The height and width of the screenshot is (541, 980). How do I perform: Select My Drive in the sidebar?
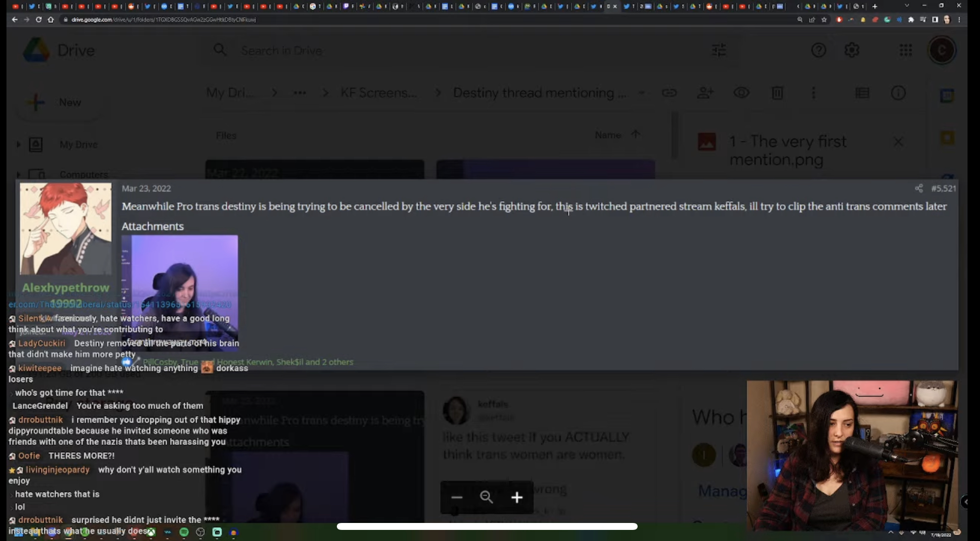pyautogui.click(x=79, y=145)
